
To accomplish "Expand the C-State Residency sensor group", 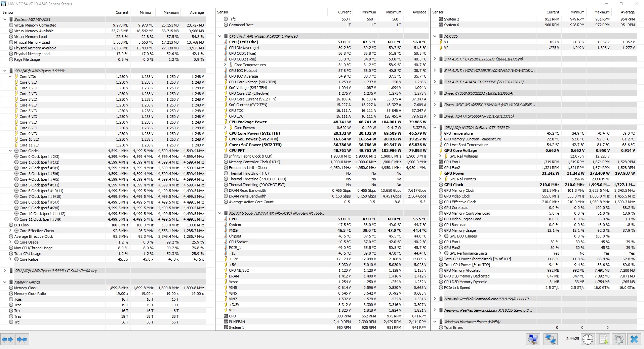I will [x=5, y=271].
